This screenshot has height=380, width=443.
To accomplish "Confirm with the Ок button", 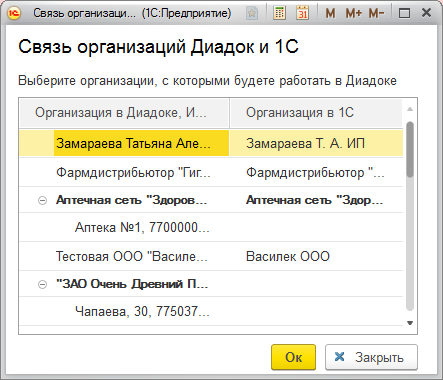I will 293,357.
